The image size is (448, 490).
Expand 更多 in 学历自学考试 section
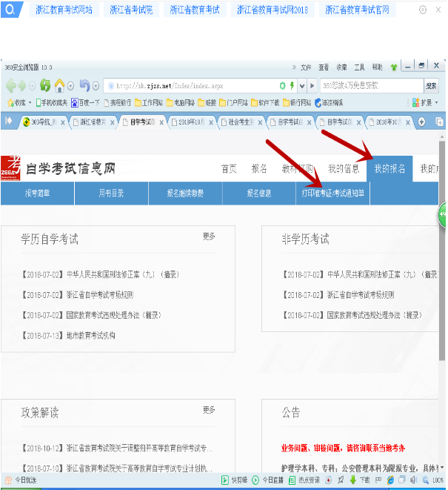(x=209, y=236)
